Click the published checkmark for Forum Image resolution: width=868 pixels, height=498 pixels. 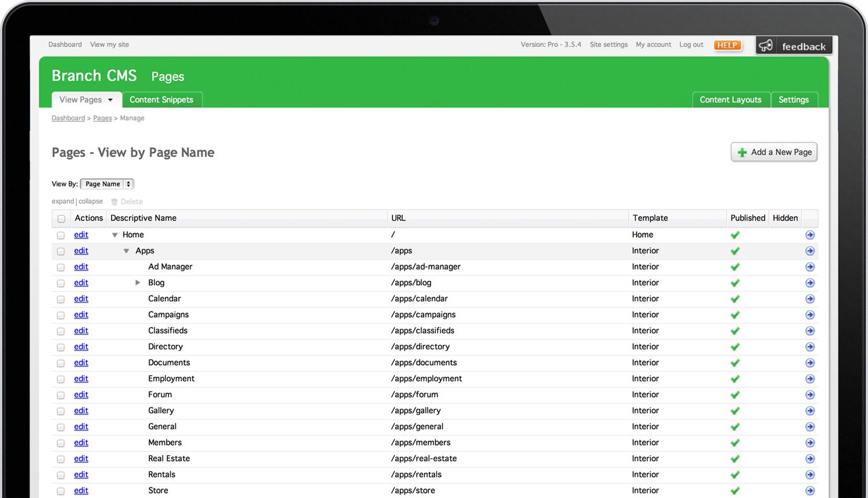pyautogui.click(x=735, y=395)
